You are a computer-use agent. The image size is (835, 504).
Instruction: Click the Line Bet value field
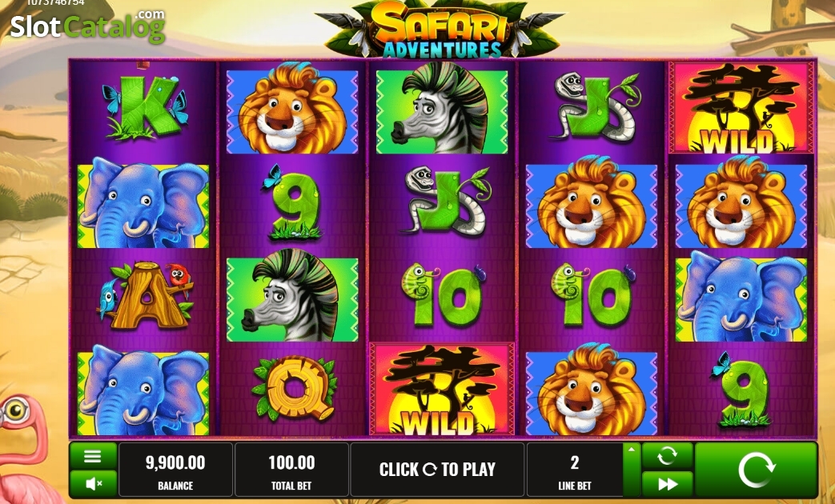point(575,470)
